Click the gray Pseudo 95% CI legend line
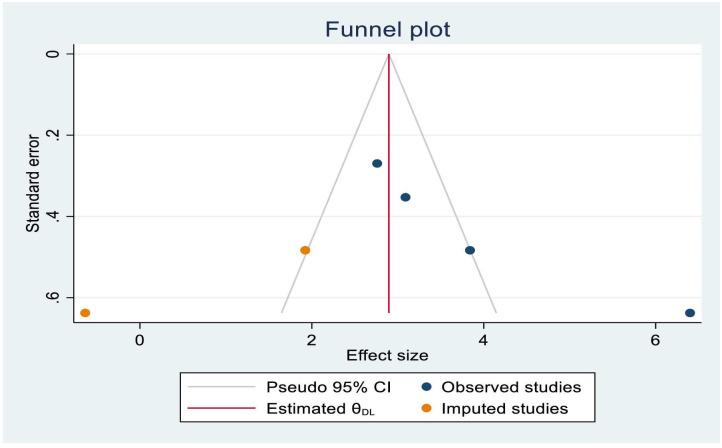Image resolution: width=722 pixels, height=448 pixels. [x=220, y=387]
